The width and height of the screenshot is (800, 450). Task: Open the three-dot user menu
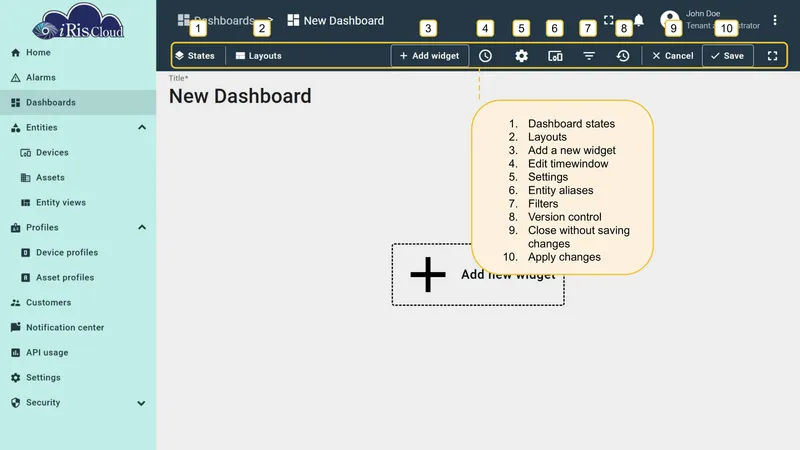coord(775,20)
